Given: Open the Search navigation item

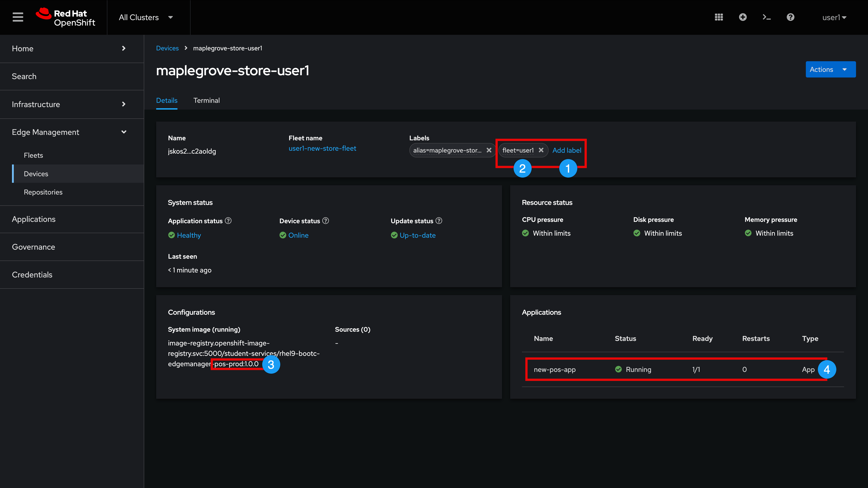Looking at the screenshot, I should click(x=72, y=76).
